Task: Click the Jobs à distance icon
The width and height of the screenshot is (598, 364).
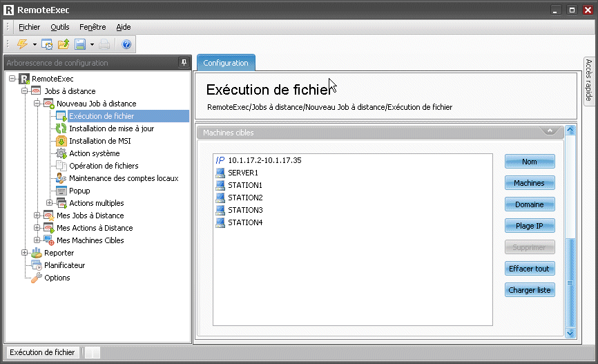Action: [36, 91]
